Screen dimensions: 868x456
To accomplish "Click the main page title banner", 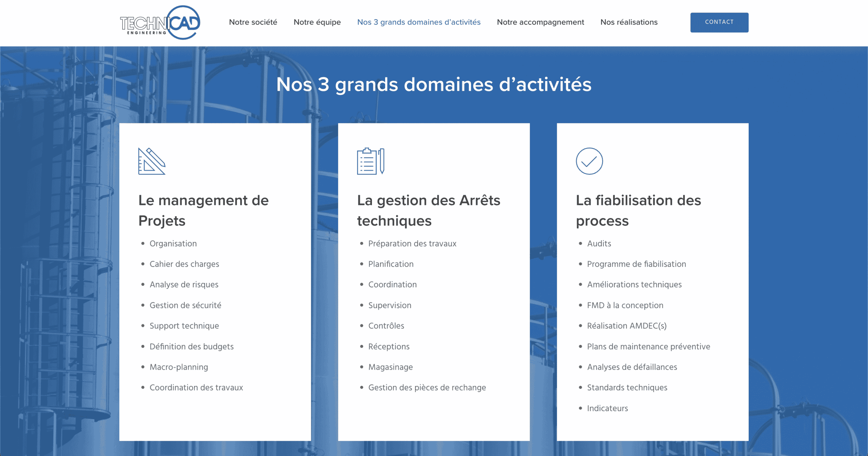I will tap(434, 84).
